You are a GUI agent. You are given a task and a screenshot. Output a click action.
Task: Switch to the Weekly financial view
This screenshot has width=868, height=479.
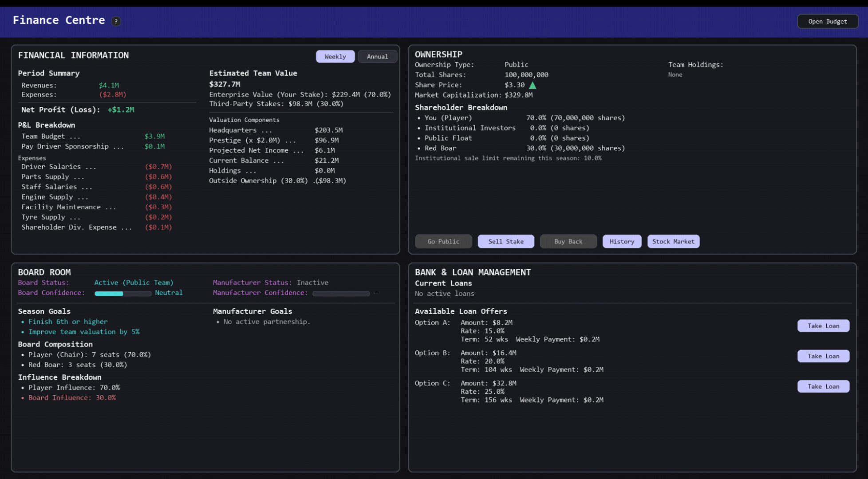(x=335, y=56)
